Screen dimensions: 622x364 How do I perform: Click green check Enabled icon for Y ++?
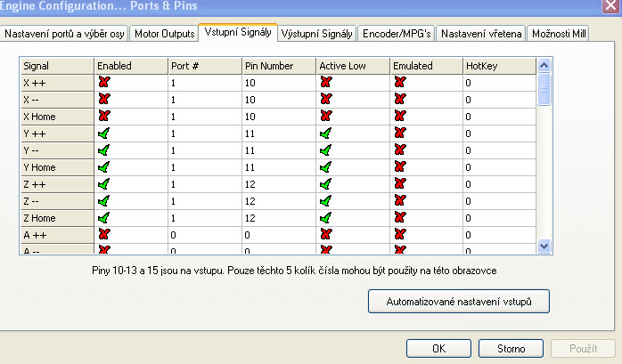(103, 133)
